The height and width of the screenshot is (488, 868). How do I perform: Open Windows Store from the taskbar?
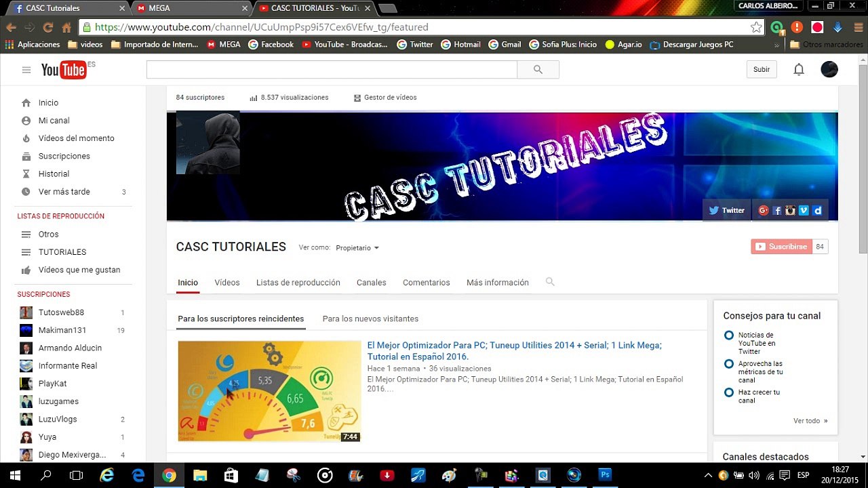click(231, 475)
